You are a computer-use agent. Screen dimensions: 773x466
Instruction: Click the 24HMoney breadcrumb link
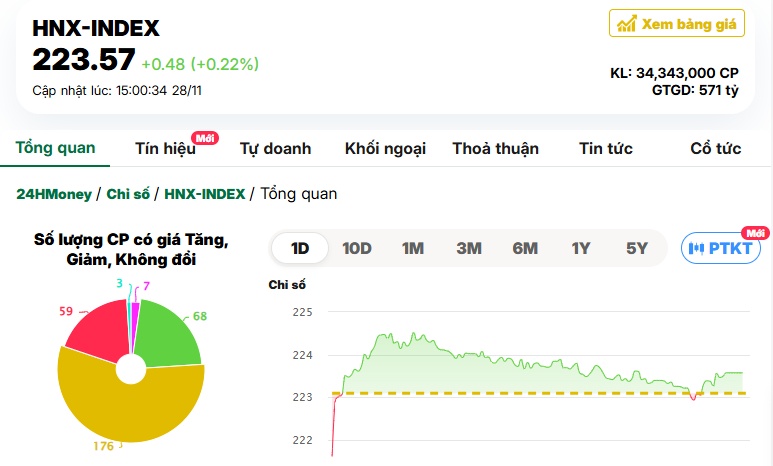pos(54,194)
